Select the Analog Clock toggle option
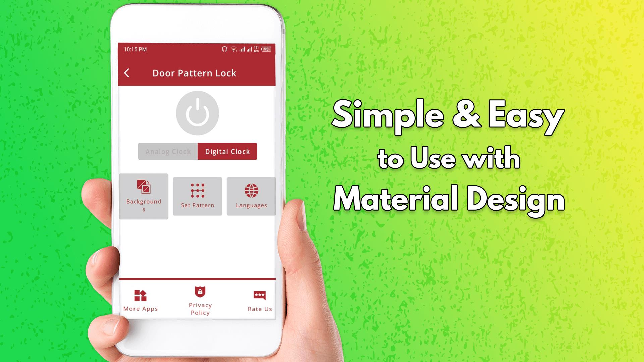Viewport: 644px width, 362px height. coord(167,152)
